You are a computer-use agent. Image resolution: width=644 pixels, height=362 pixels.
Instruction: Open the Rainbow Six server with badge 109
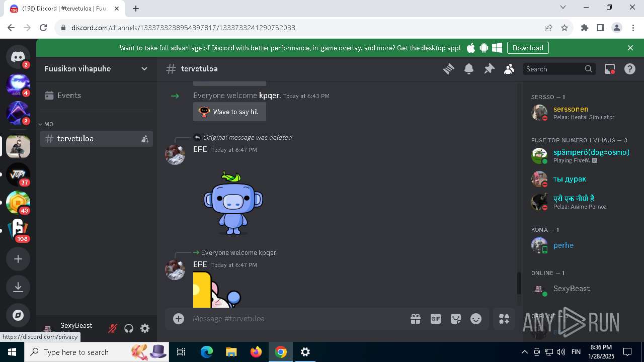click(18, 231)
